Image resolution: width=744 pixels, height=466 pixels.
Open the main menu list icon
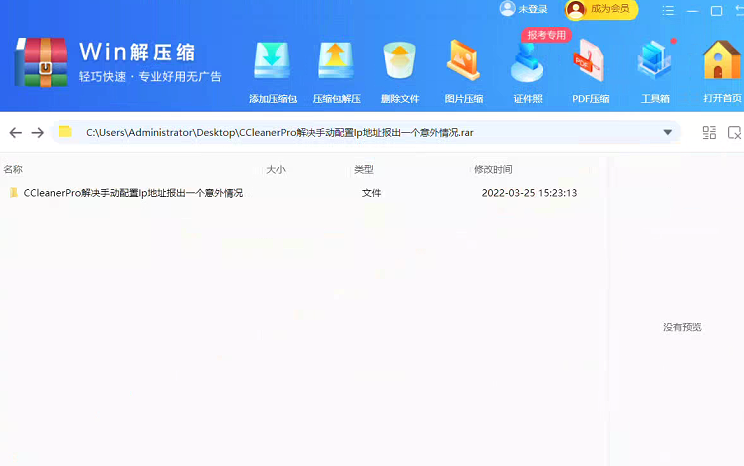(668, 10)
